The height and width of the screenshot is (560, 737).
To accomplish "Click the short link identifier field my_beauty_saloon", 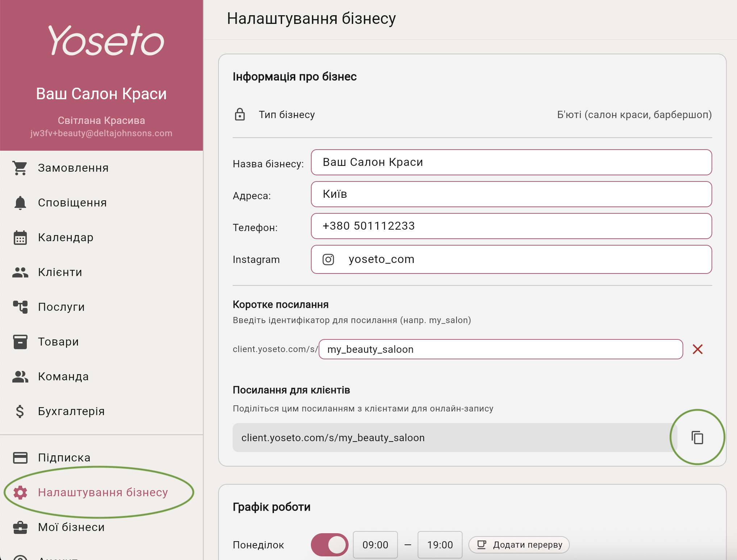I will [501, 349].
